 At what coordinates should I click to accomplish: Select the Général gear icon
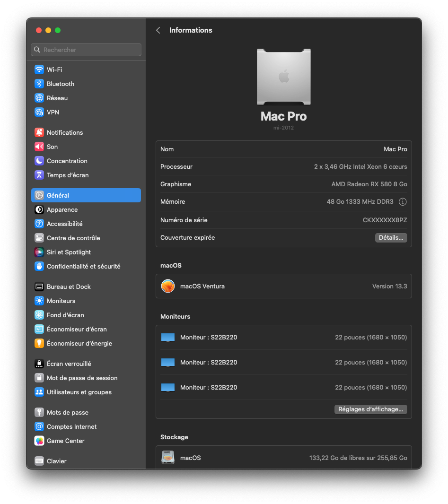tap(39, 195)
